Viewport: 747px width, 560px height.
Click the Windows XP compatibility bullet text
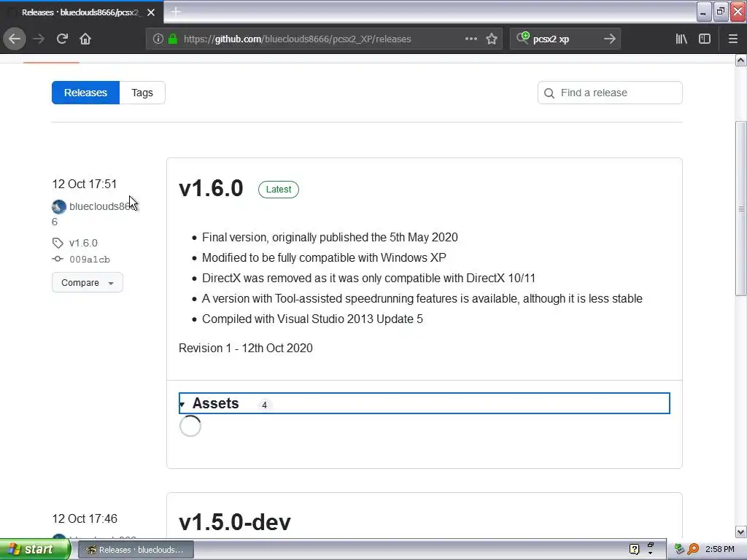pyautogui.click(x=324, y=257)
